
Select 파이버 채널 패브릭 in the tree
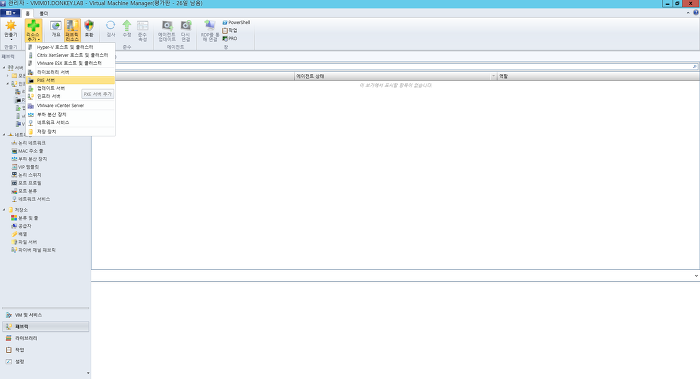point(33,250)
